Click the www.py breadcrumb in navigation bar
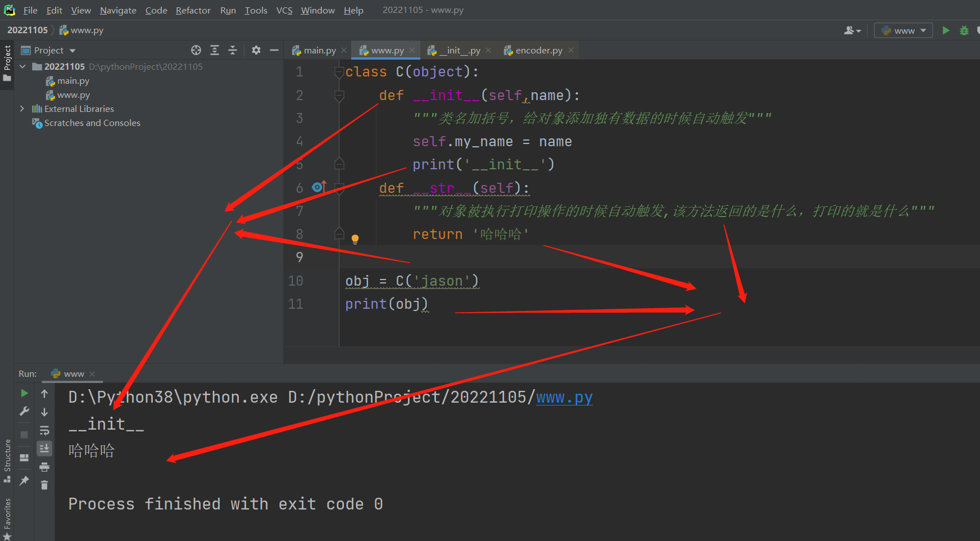Screen dimensions: 980x541 [x=82, y=30]
